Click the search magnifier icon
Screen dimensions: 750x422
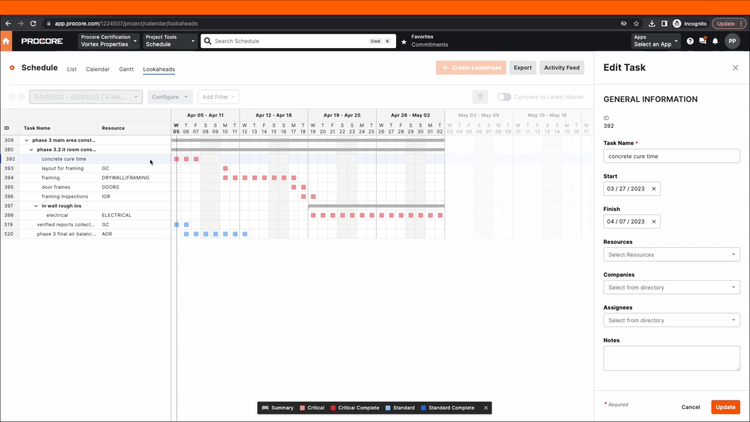point(208,41)
